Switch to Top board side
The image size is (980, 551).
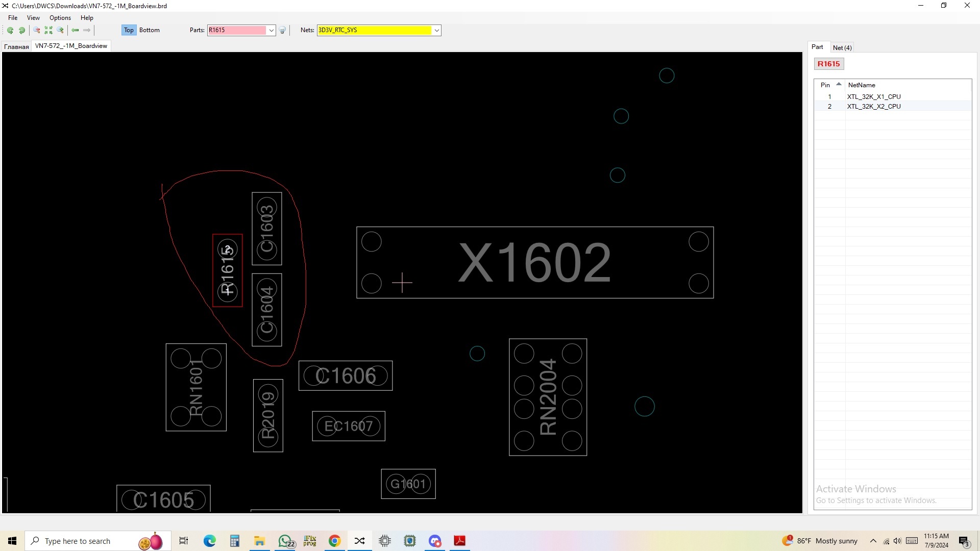coord(129,30)
